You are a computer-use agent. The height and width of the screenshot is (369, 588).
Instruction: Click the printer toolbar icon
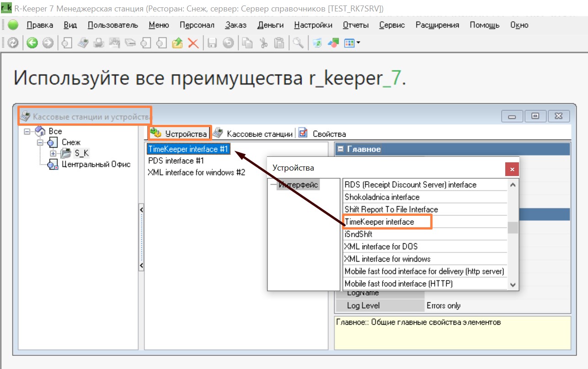coord(99,43)
